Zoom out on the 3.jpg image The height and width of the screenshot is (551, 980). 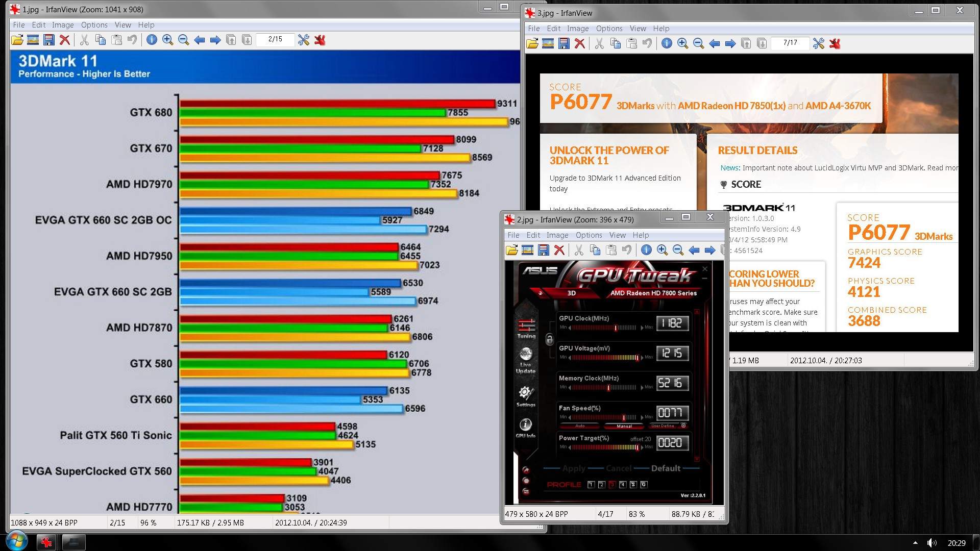pos(698,43)
